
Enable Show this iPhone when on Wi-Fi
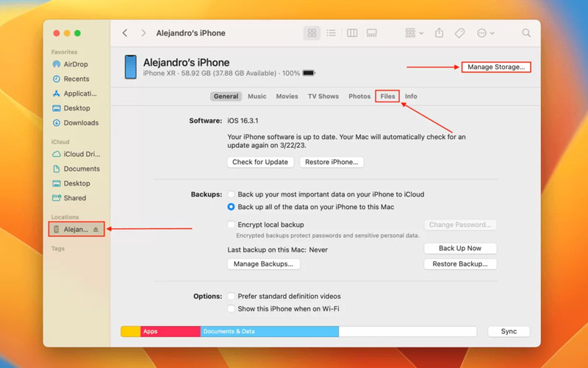click(x=232, y=309)
